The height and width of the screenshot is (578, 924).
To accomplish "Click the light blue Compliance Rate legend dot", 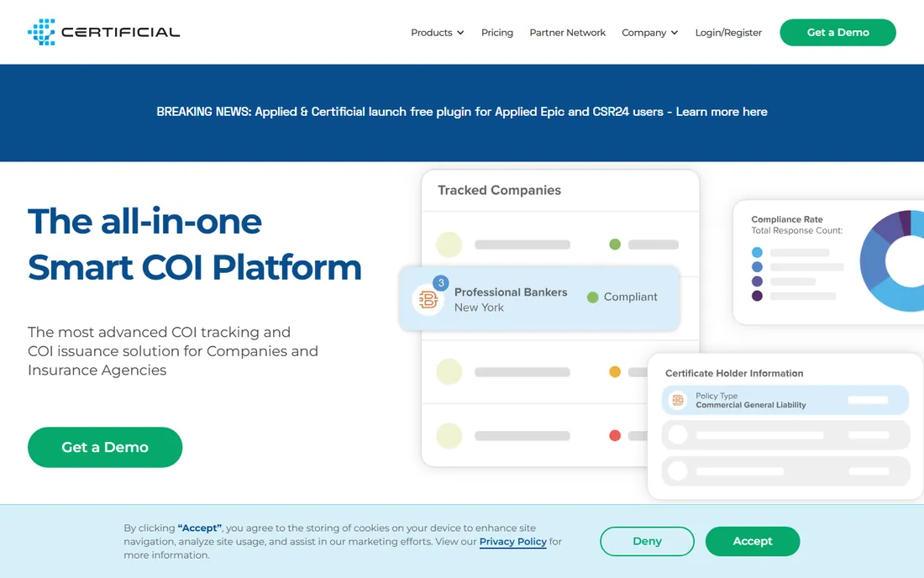I will point(757,252).
